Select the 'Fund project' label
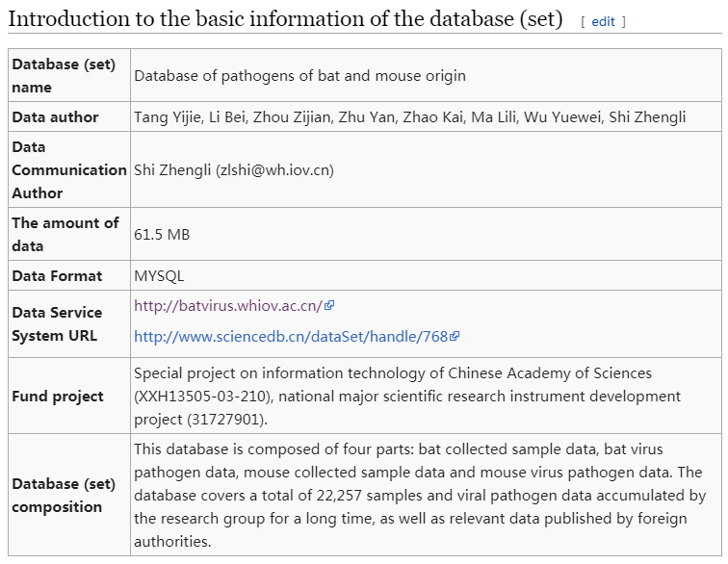 pyautogui.click(x=58, y=397)
